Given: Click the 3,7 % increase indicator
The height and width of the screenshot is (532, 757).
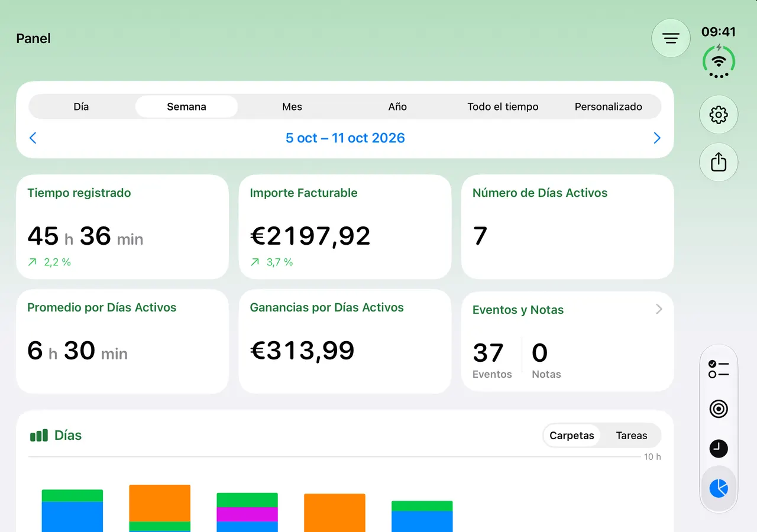Looking at the screenshot, I should click(x=272, y=262).
